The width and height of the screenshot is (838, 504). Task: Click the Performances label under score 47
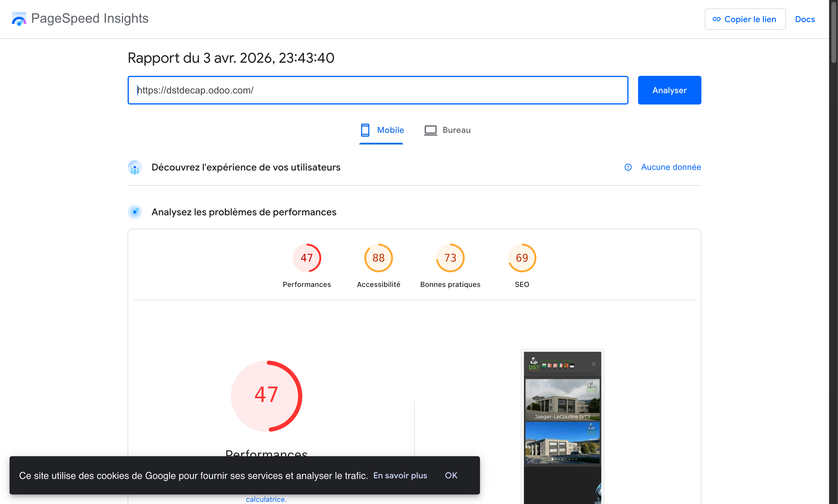(x=307, y=284)
